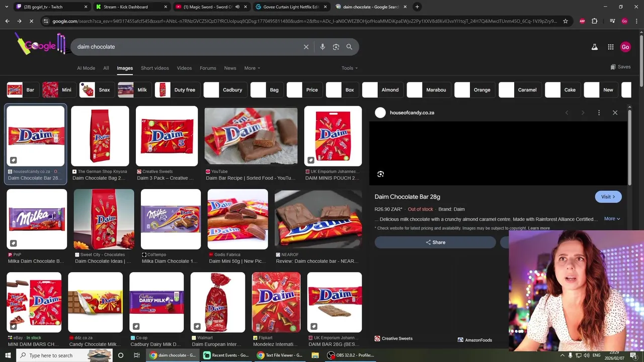Start voice search with the microphone icon
The width and height of the screenshot is (644, 362).
point(323,47)
